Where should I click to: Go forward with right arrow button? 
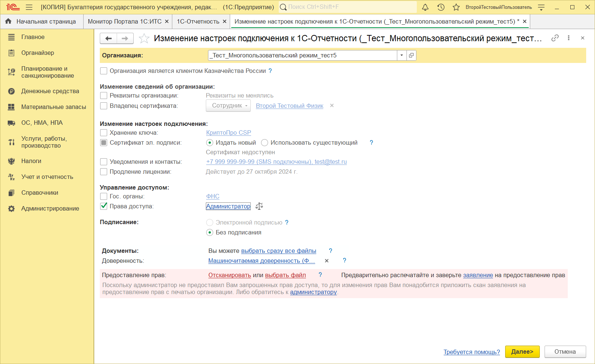click(125, 38)
